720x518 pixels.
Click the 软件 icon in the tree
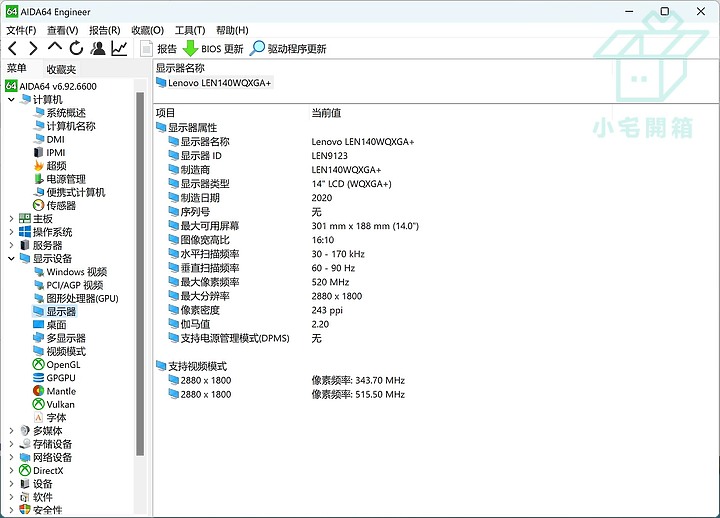coord(25,497)
